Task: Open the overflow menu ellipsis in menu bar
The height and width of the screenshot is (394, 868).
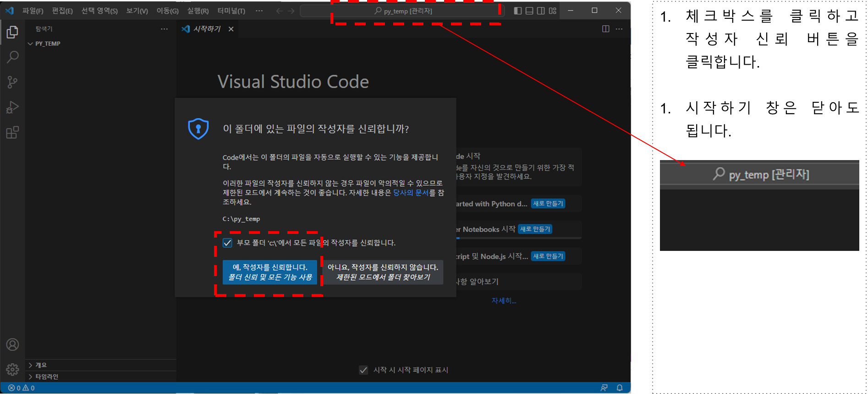Action: point(259,11)
